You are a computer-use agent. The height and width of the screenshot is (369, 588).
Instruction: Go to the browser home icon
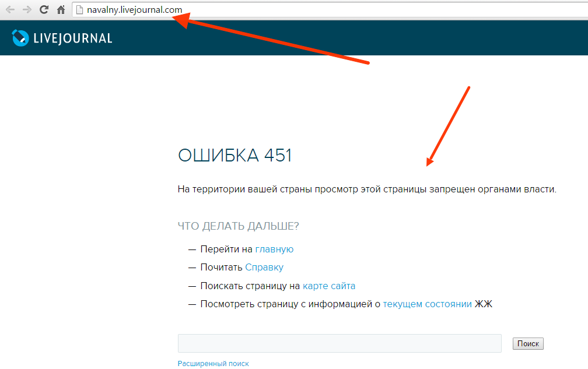[61, 10]
